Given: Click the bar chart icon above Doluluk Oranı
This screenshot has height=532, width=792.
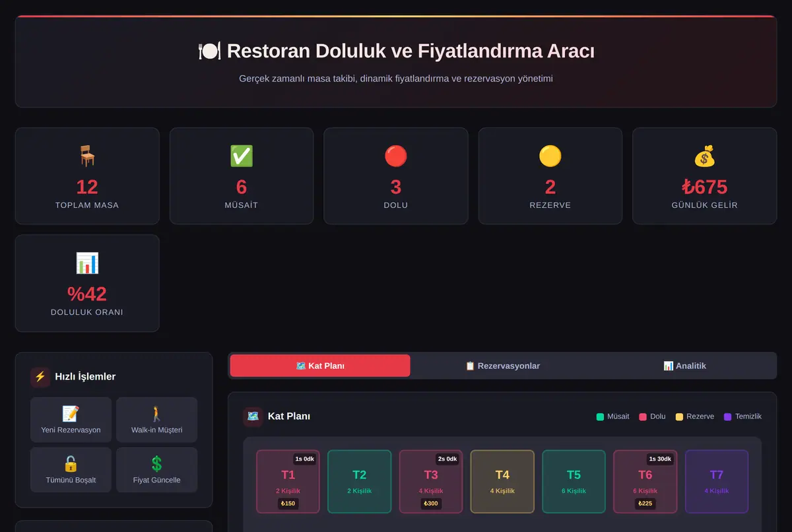Looking at the screenshot, I should 87,263.
